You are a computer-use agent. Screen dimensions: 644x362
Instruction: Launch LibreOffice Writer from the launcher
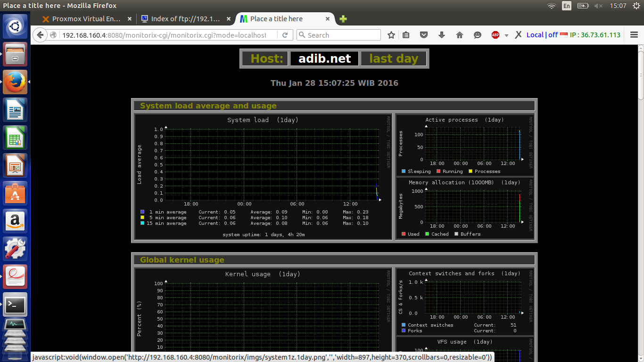pyautogui.click(x=15, y=110)
